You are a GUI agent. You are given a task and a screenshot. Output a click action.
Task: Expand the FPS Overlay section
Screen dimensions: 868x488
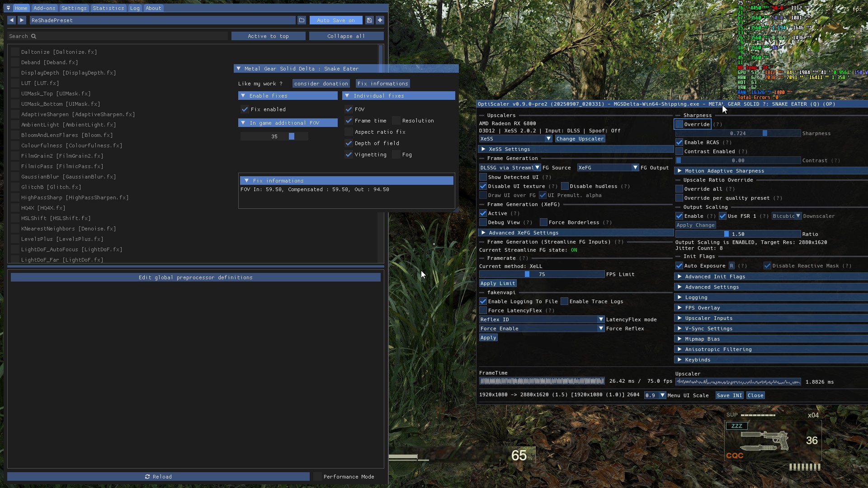tap(771, 308)
